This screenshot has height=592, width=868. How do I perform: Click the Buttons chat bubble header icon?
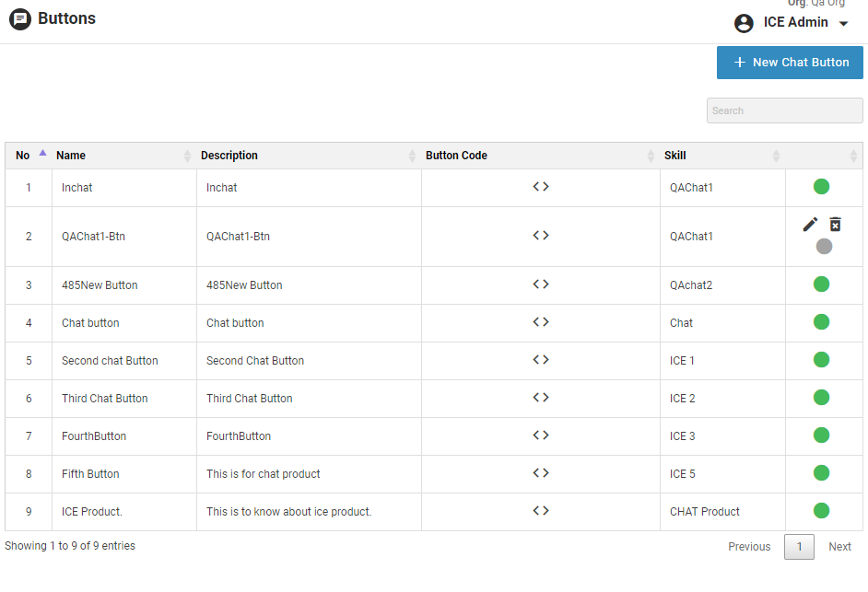tap(20, 19)
